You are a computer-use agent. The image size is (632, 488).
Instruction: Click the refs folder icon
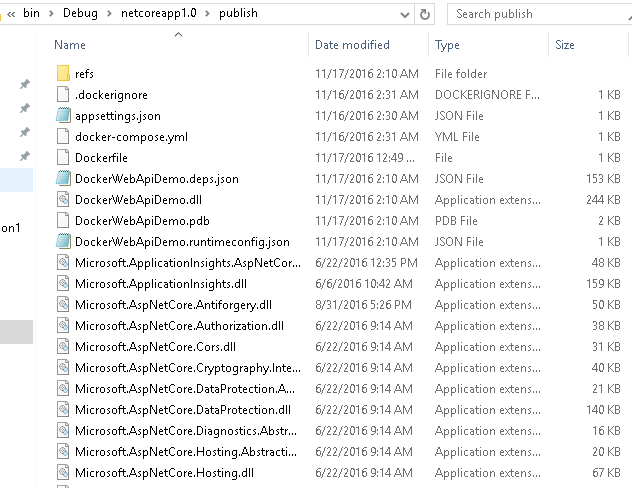coord(63,73)
